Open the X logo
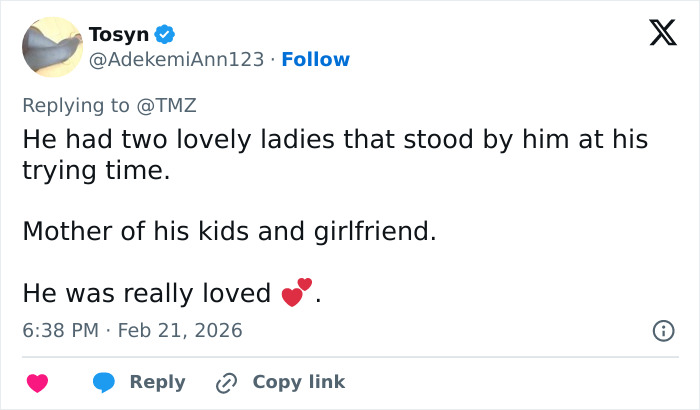Image resolution: width=700 pixels, height=410 pixels. (656, 35)
